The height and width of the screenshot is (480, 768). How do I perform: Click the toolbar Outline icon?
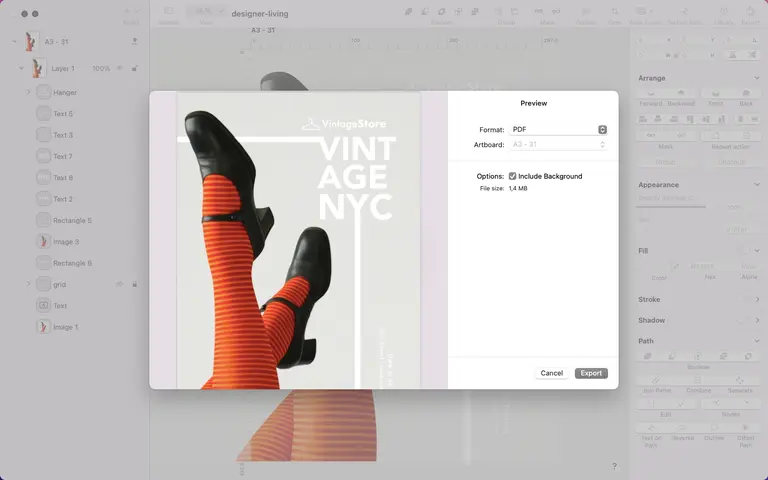pos(586,12)
